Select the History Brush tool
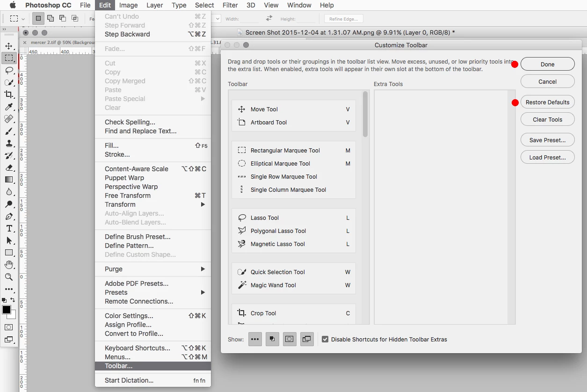This screenshot has height=392, width=587. (9, 155)
